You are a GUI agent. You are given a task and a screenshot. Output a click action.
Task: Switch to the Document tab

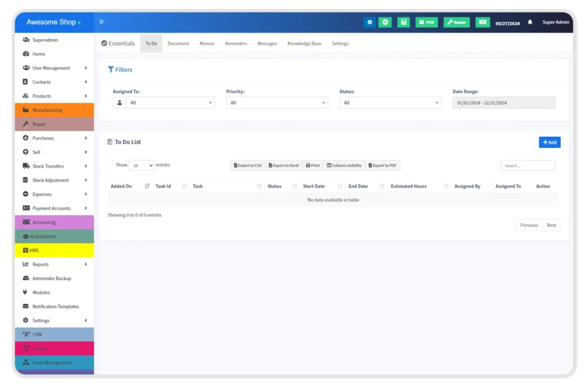pyautogui.click(x=178, y=44)
